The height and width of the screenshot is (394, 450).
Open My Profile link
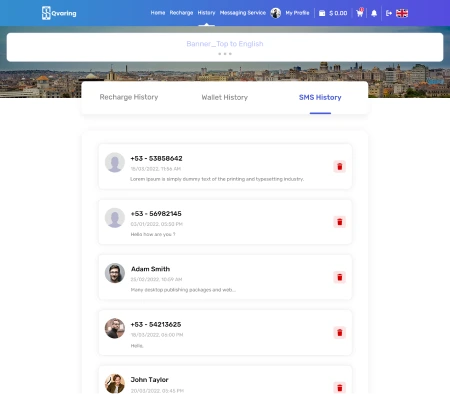(x=297, y=13)
